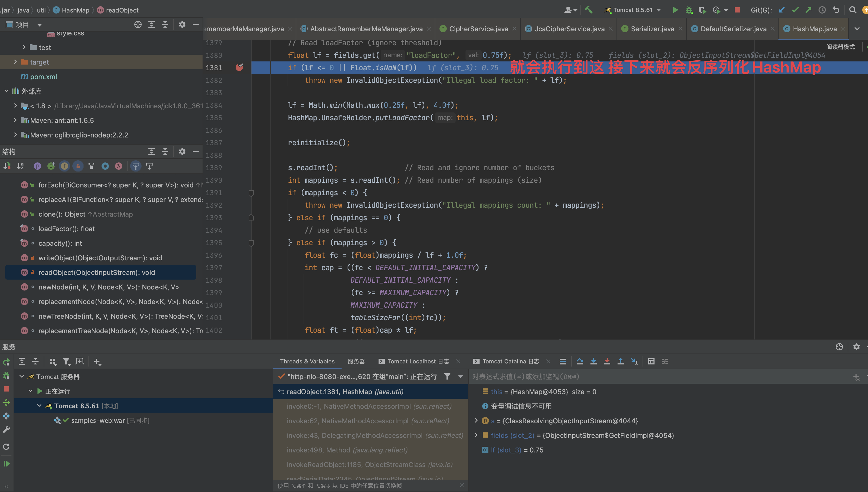
Task: Stop the running Tomcat process
Action: click(x=737, y=10)
